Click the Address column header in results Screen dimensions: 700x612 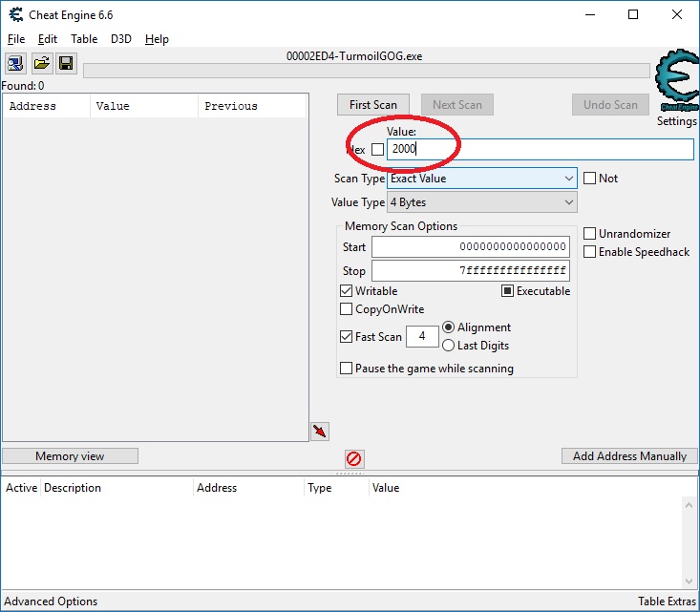(x=47, y=106)
